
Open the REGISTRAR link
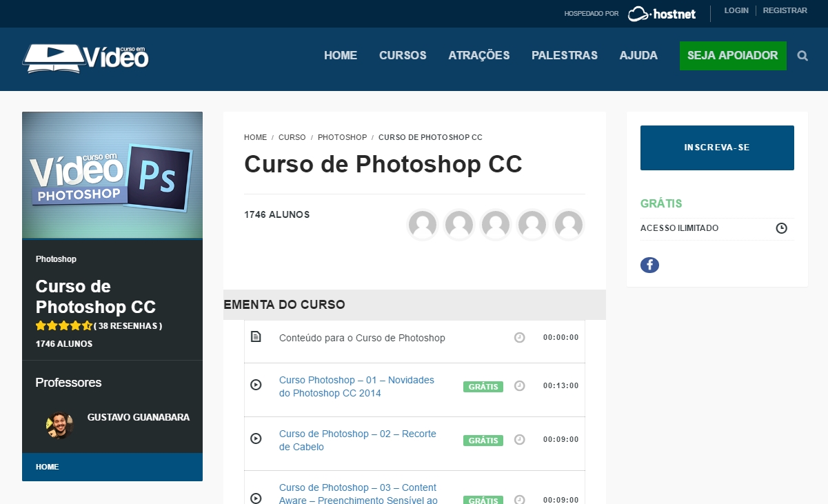coord(785,11)
